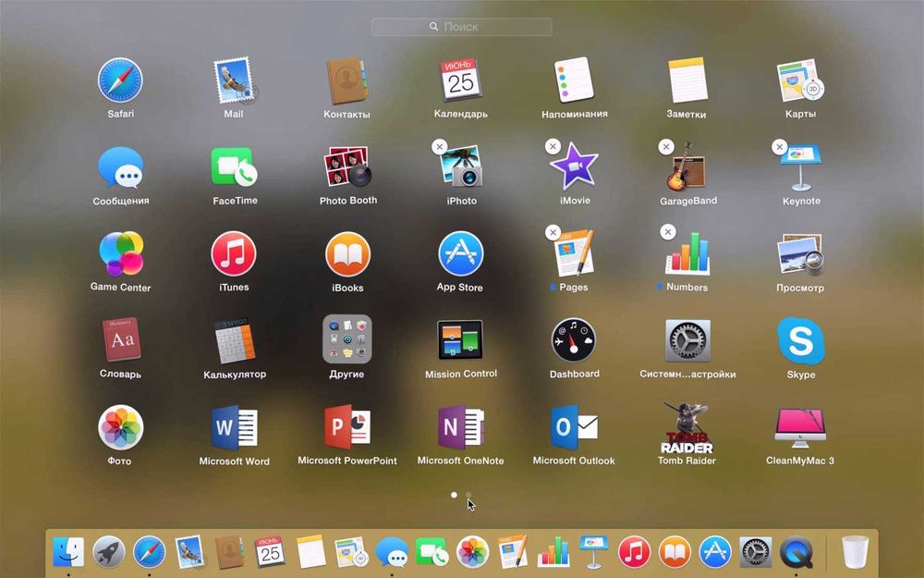Launch iMovie

click(x=575, y=167)
